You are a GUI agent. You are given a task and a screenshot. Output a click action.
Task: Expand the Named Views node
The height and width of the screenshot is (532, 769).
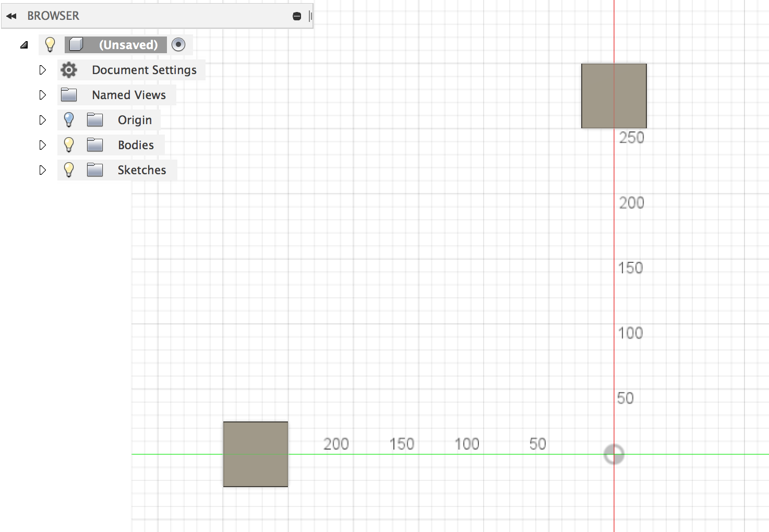pos(43,95)
